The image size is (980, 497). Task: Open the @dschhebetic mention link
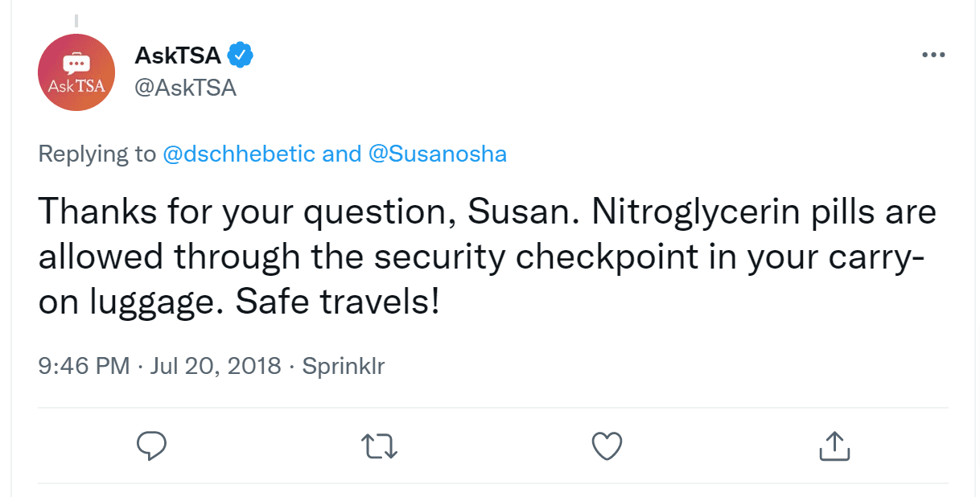tap(239, 154)
